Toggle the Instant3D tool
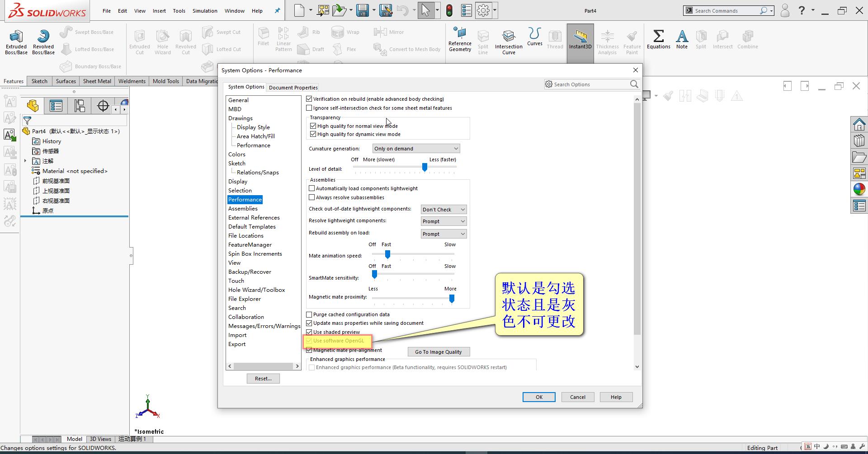This screenshot has height=454, width=868. point(580,40)
